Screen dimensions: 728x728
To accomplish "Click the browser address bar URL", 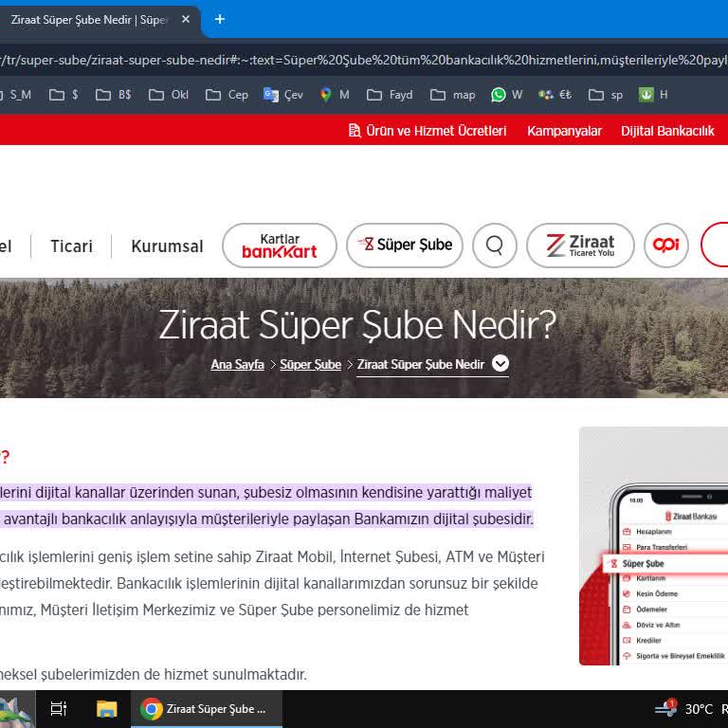I will (364, 60).
